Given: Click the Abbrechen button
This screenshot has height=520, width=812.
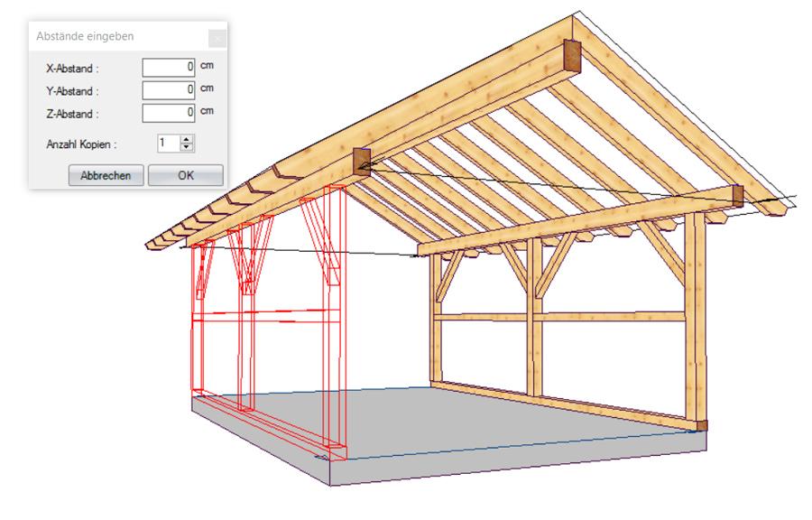Looking at the screenshot, I should tap(106, 175).
